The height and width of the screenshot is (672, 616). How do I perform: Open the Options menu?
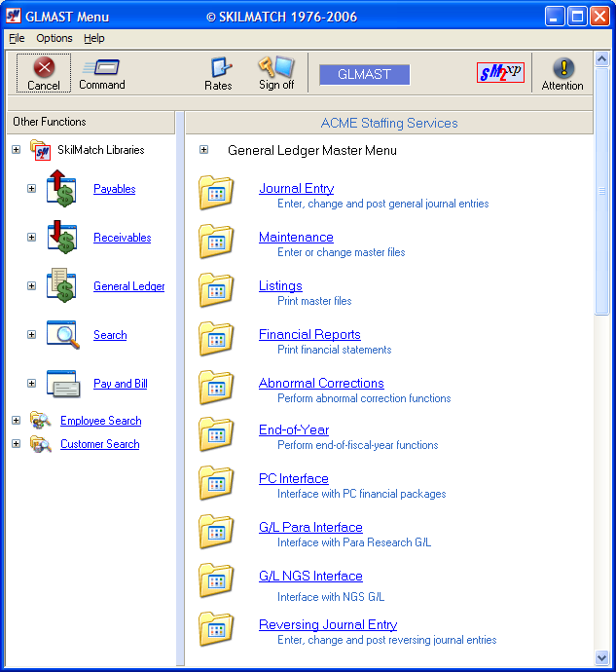tap(54, 38)
